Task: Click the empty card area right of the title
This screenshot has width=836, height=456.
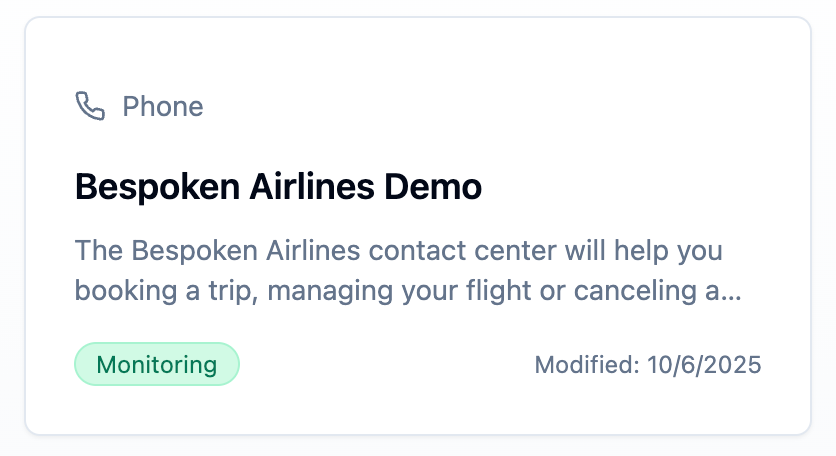Action: coord(640,186)
